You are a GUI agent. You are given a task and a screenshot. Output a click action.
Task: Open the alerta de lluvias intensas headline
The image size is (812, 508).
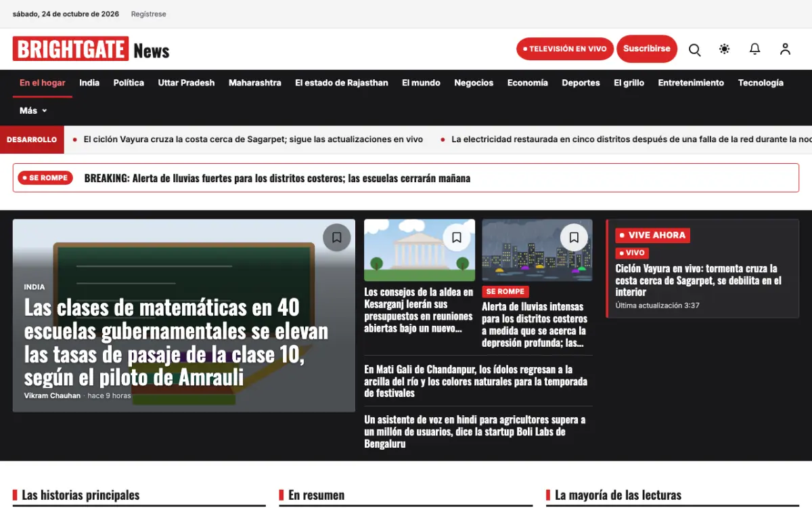click(x=535, y=324)
